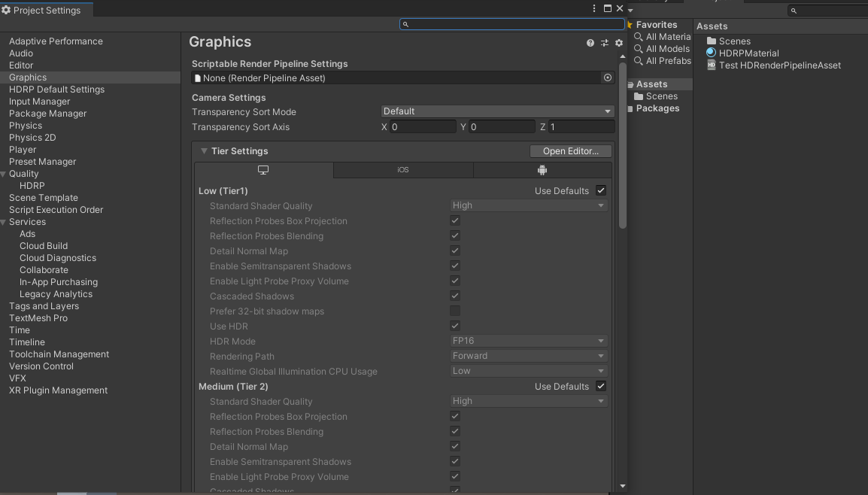This screenshot has height=495, width=868.
Task: Select Input Manager settings category
Action: coord(39,102)
